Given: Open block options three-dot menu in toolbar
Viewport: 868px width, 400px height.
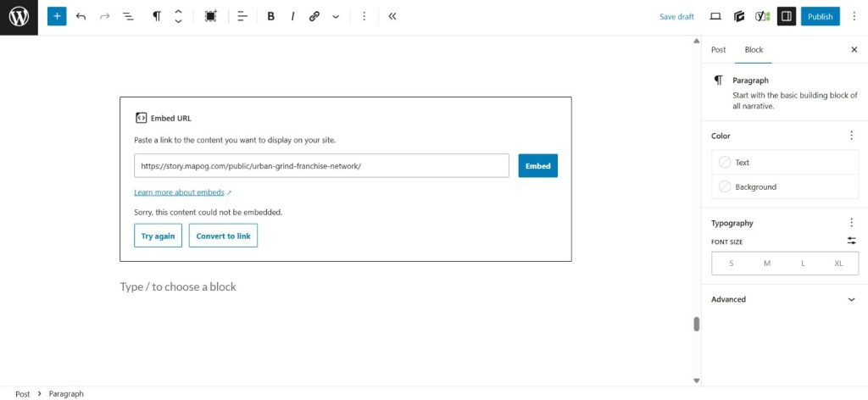Looking at the screenshot, I should pyautogui.click(x=364, y=17).
